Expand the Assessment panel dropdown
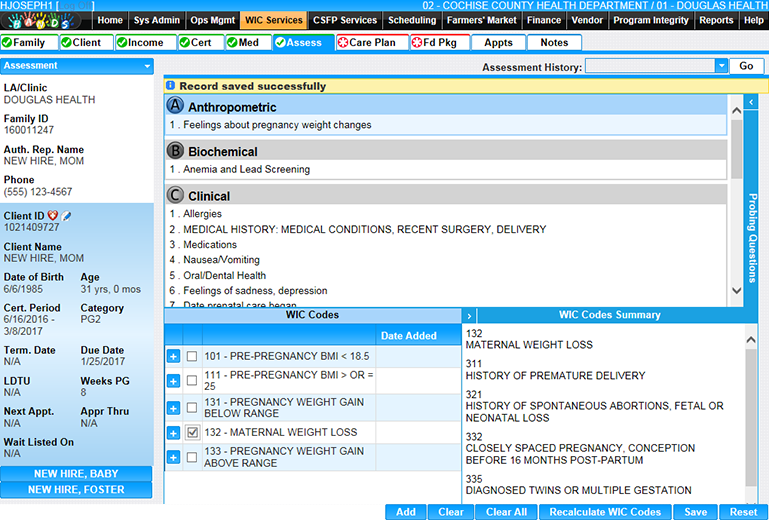The height and width of the screenshot is (520, 769). coord(147,66)
